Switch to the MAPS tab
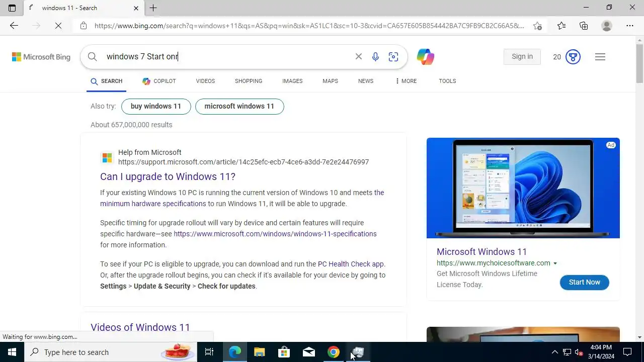 (x=330, y=81)
